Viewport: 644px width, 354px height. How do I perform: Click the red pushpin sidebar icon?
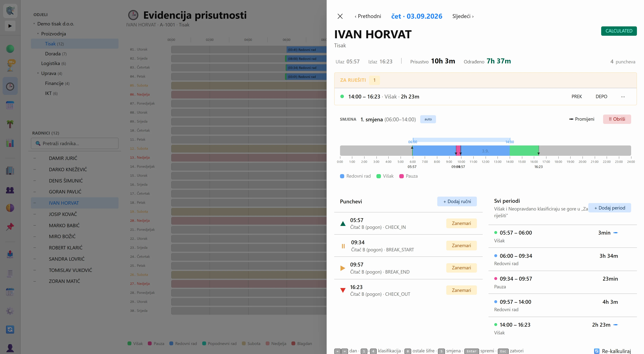pyautogui.click(x=10, y=227)
